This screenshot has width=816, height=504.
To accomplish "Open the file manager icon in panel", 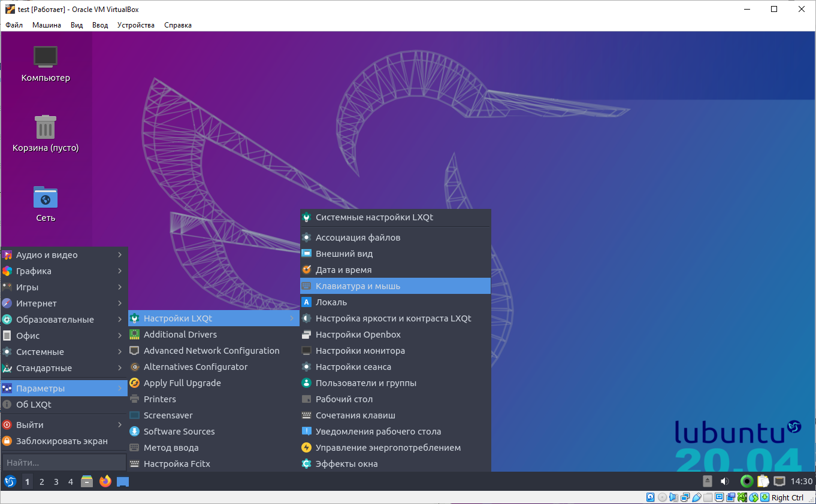I will (87, 481).
